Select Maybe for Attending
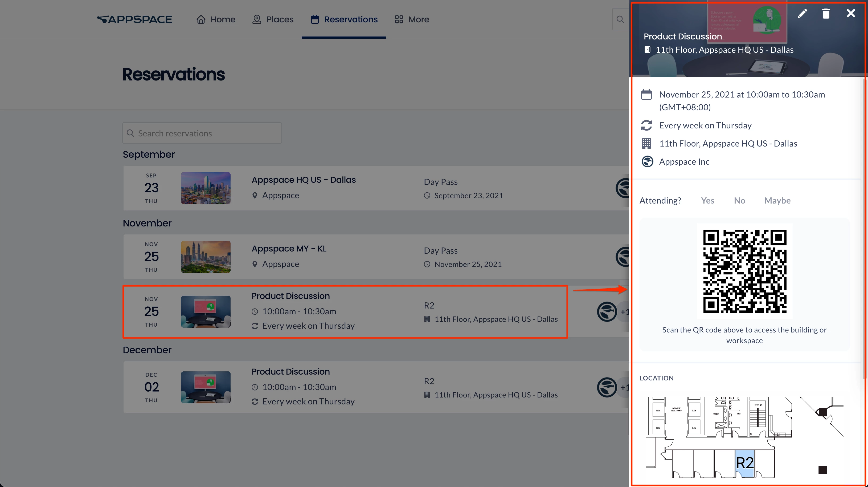This screenshot has width=868, height=487. pos(777,201)
